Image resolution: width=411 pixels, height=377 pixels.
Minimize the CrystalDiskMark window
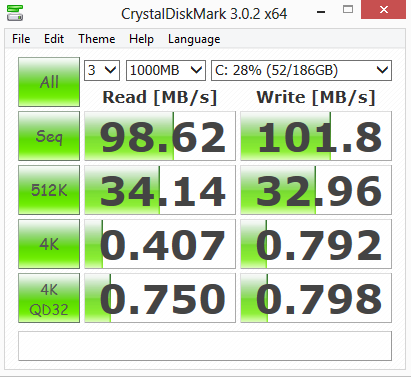pyautogui.click(x=321, y=12)
